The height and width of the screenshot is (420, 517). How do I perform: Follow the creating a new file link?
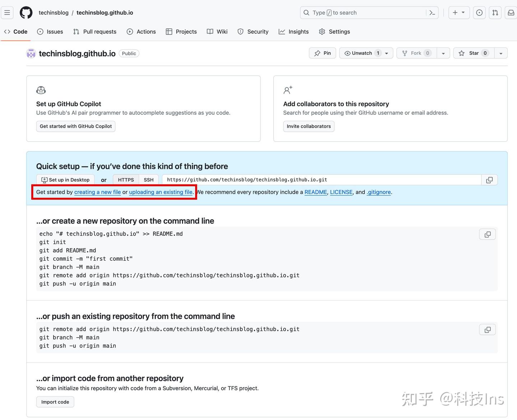(98, 192)
